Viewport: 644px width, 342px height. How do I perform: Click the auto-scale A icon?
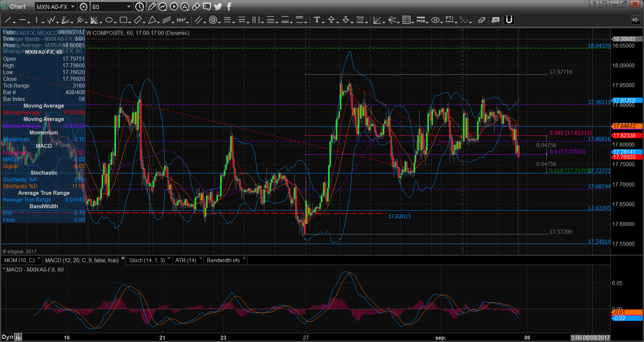point(185,6)
